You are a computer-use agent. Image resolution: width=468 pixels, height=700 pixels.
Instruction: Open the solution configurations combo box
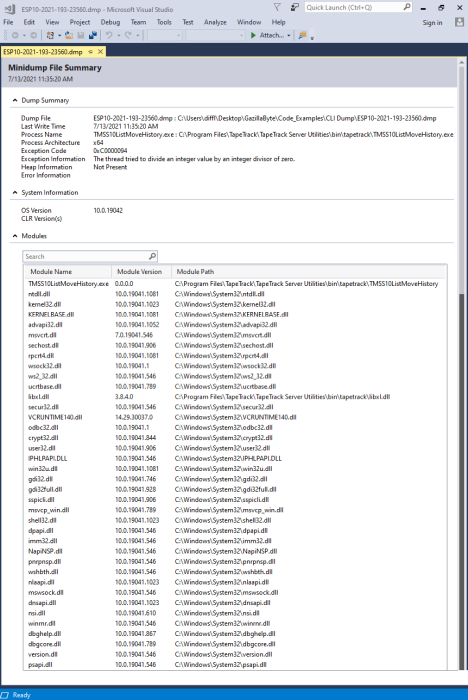[164, 35]
